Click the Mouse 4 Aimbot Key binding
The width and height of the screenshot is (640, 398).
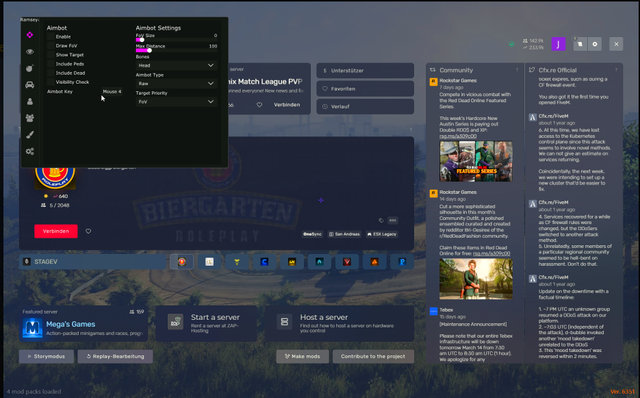(x=112, y=91)
